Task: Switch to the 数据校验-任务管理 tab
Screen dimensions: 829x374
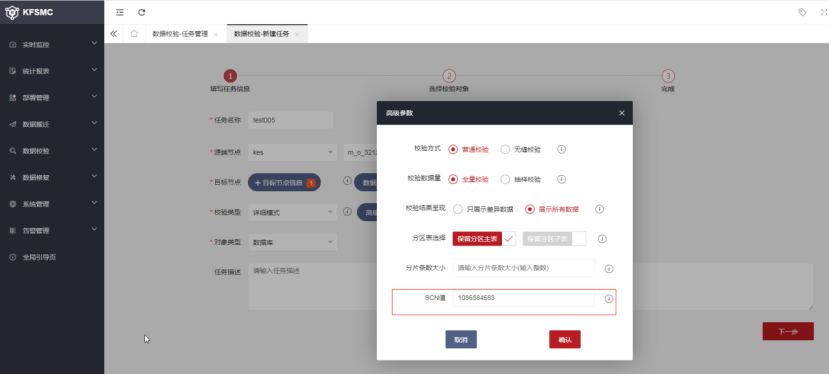Action: tap(186, 34)
